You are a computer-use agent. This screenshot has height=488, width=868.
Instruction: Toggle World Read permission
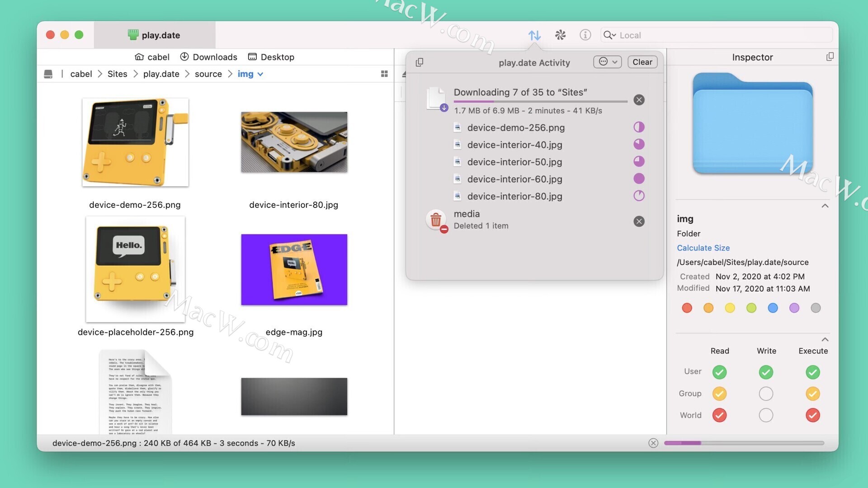coord(719,415)
